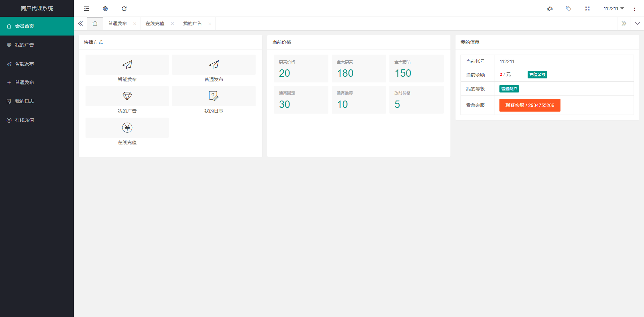Switch to the home icon tab
Image resolution: width=644 pixels, height=317 pixels.
(x=95, y=23)
